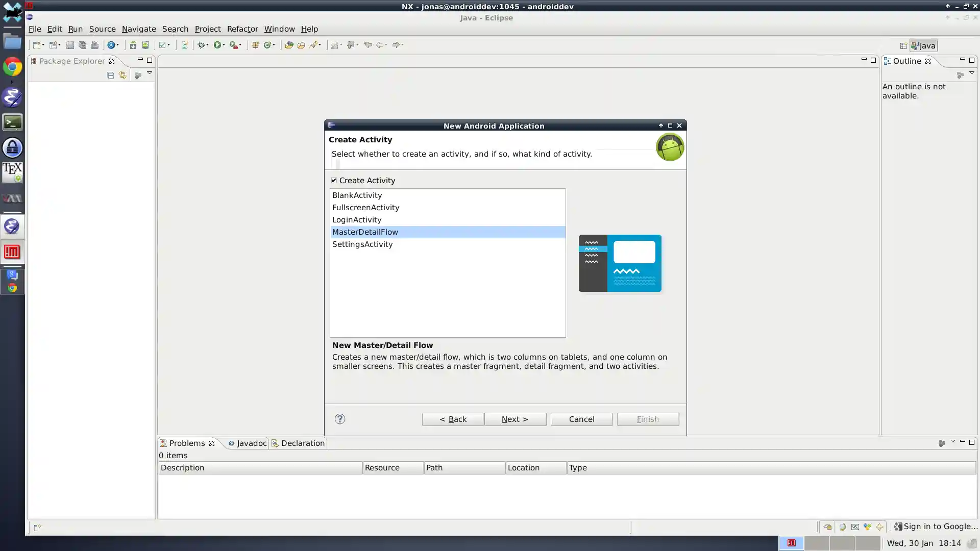This screenshot has width=980, height=551.
Task: Select MasterDetailFlow in the activity list
Action: point(365,232)
